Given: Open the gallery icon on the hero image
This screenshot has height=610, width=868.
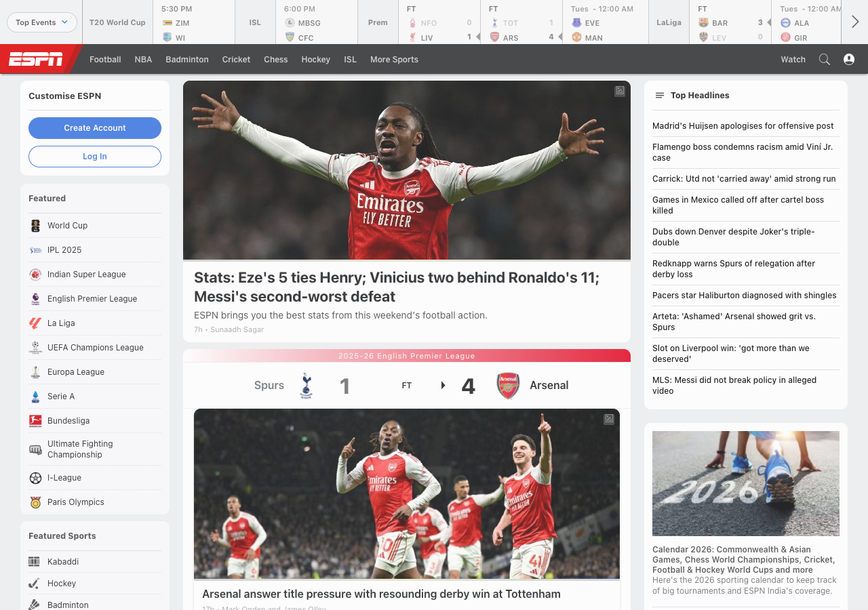Looking at the screenshot, I should tap(619, 91).
